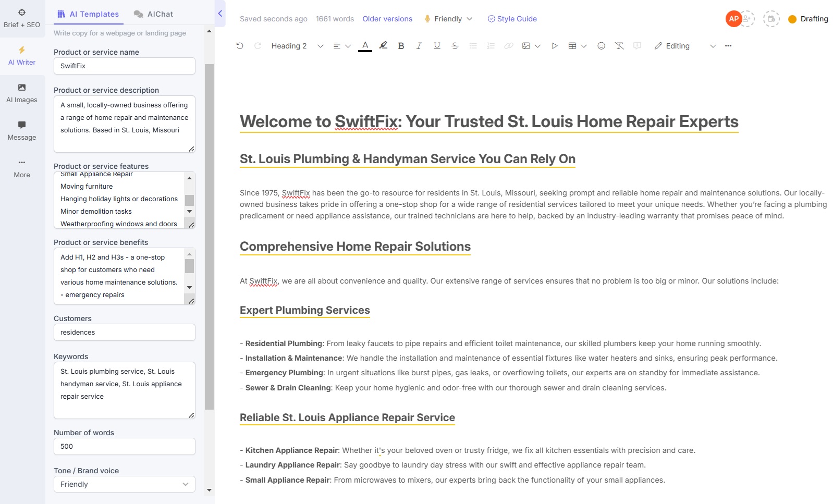
Task: Switch to the AIChat tab
Action: pyautogui.click(x=153, y=14)
